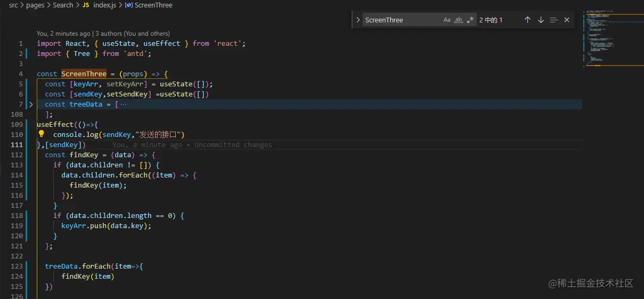
Task: Toggle Match Case in find widget
Action: 447,20
